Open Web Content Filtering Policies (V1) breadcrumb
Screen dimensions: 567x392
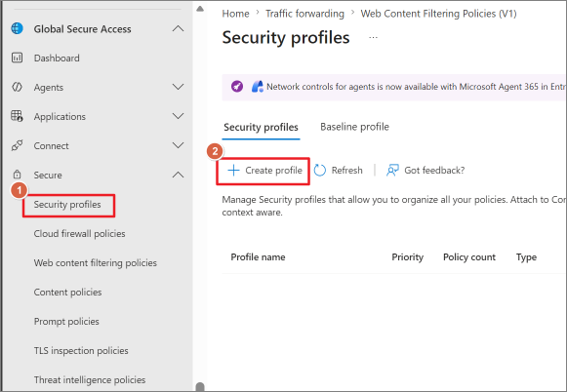pyautogui.click(x=438, y=14)
